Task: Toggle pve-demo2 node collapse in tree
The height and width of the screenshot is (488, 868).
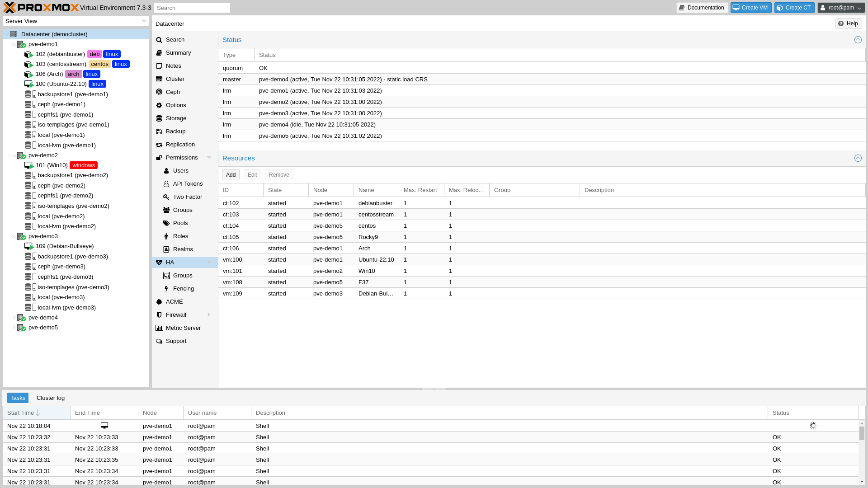Action: coord(13,155)
